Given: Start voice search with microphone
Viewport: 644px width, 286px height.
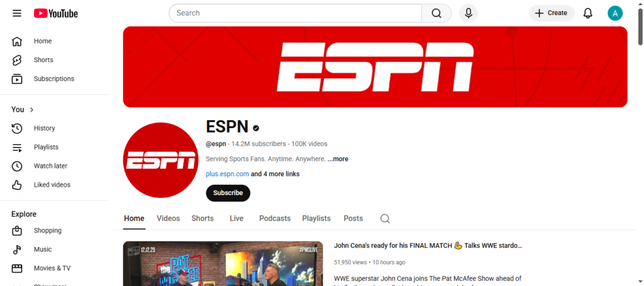Looking at the screenshot, I should (x=469, y=13).
